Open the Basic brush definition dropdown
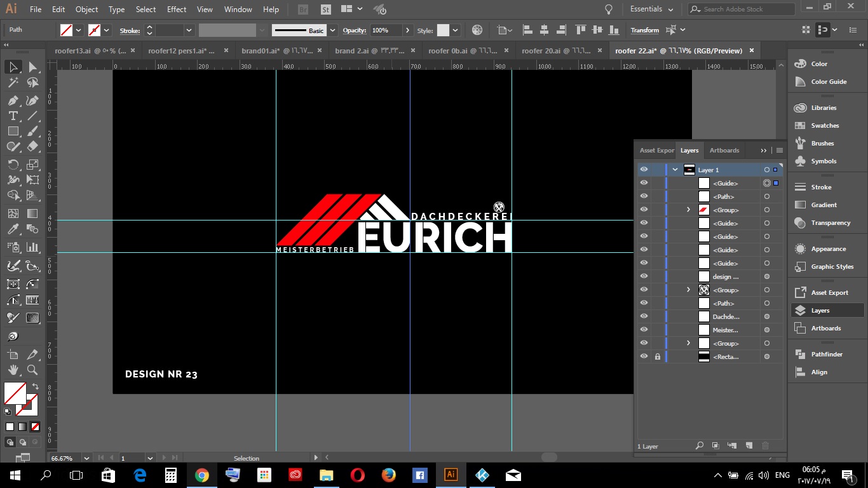The width and height of the screenshot is (868, 488). coord(332,30)
